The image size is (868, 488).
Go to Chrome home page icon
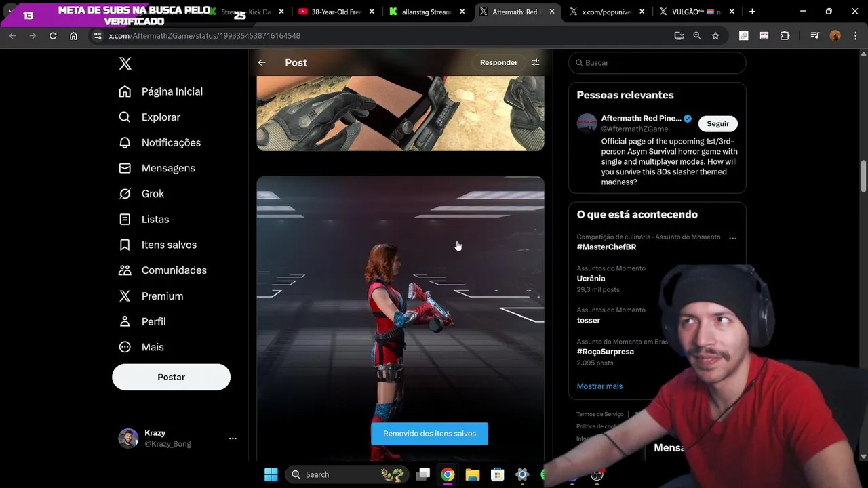(x=73, y=35)
